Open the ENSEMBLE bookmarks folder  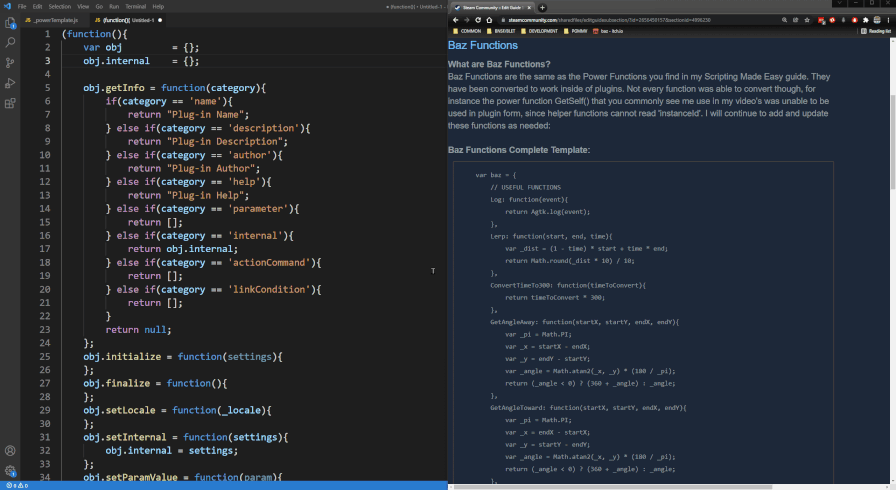coord(501,31)
